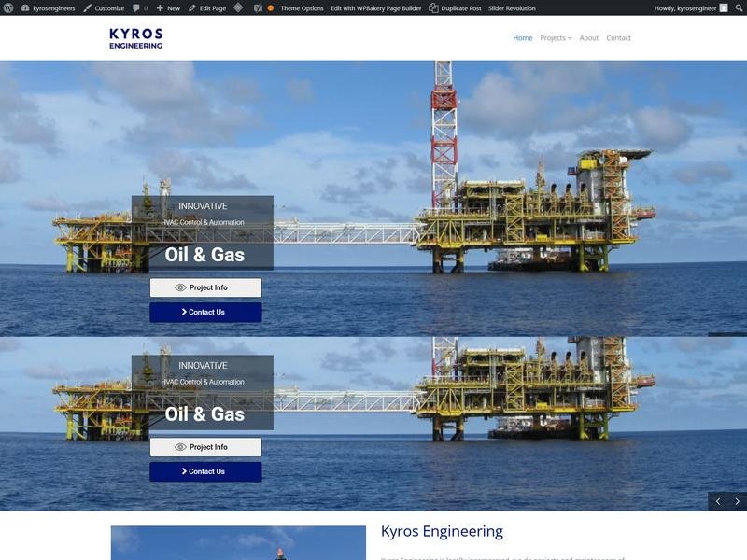
Task: Click the Oil & Gas heading in the lower slide
Action: tap(204, 414)
